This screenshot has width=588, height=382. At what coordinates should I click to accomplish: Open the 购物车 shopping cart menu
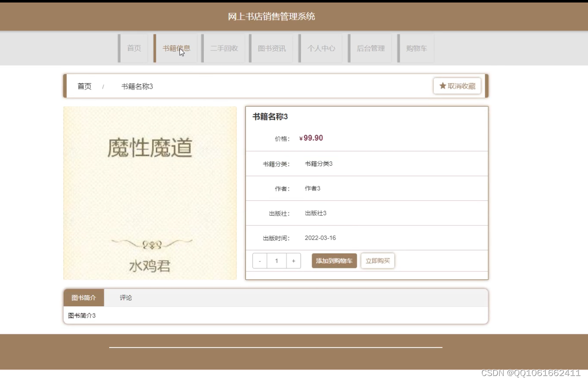click(416, 48)
